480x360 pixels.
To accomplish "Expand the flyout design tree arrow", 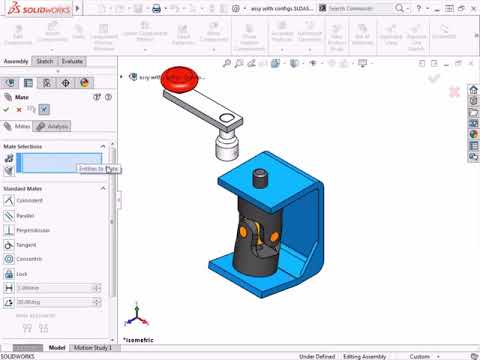I will click(x=121, y=77).
